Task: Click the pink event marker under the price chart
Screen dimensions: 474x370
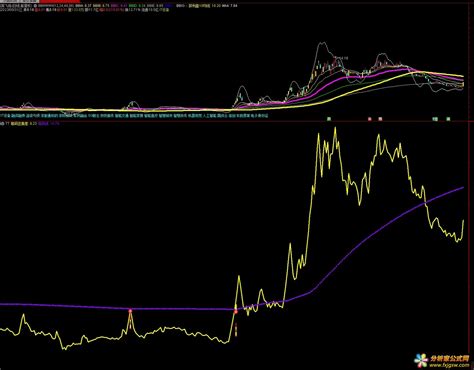Action: pos(380,119)
